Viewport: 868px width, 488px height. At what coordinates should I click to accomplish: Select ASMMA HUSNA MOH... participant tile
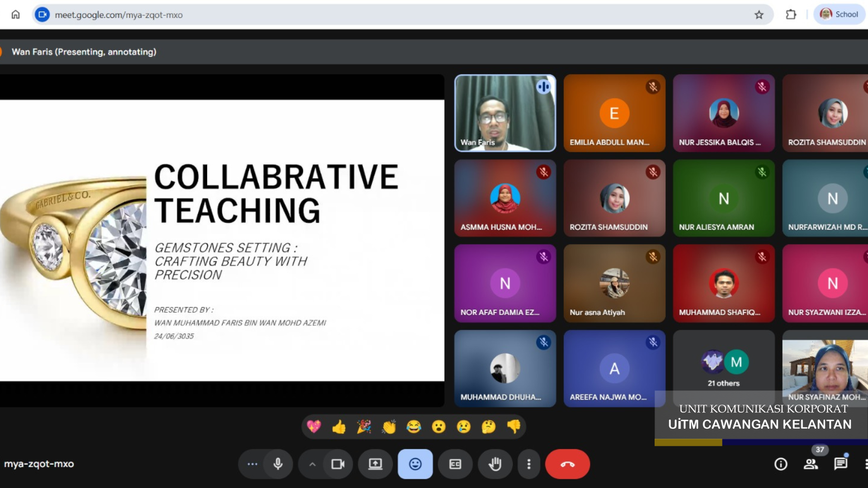[x=505, y=198]
